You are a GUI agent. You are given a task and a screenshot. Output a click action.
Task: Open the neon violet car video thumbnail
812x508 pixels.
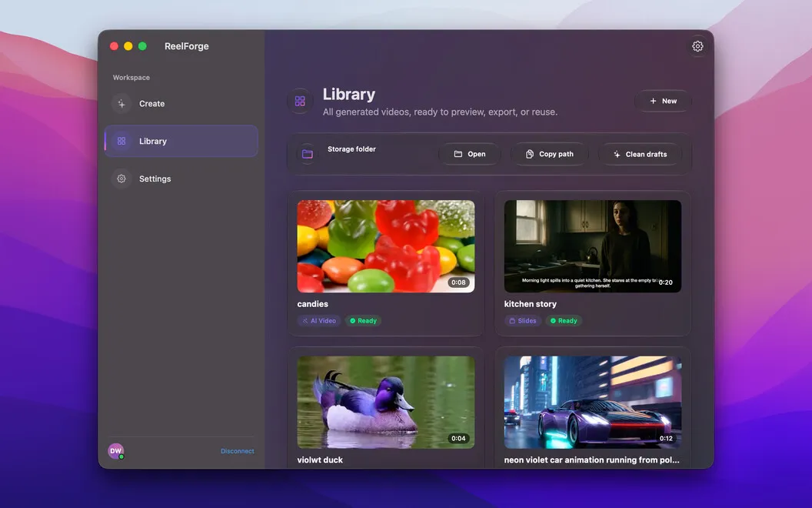[x=593, y=403]
